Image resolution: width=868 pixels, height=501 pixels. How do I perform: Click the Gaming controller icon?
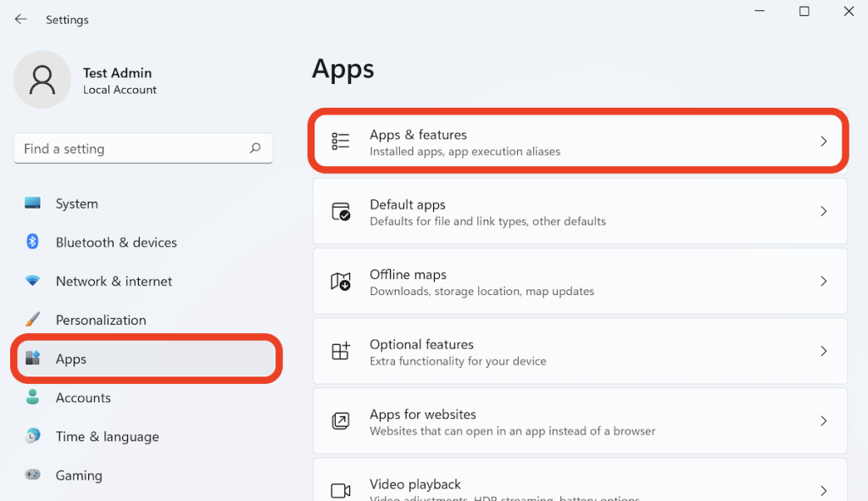(33, 475)
